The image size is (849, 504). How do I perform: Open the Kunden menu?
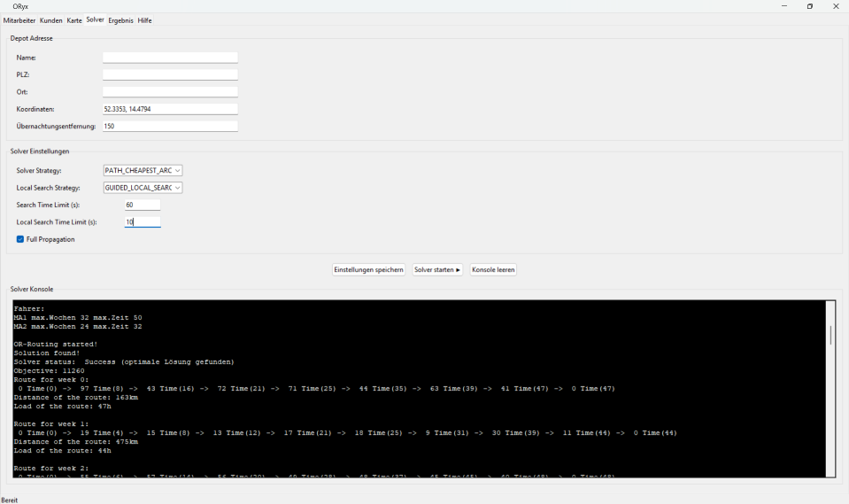click(x=51, y=20)
